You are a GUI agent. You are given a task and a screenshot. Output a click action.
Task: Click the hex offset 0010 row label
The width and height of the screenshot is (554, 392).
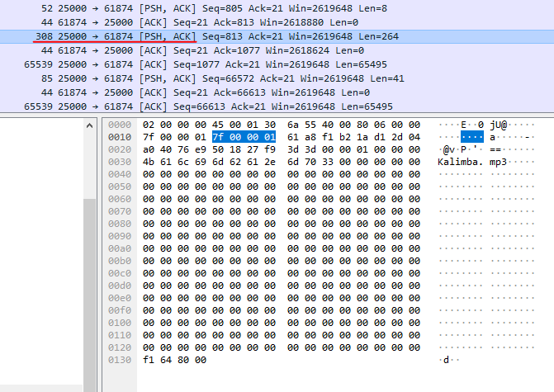120,137
